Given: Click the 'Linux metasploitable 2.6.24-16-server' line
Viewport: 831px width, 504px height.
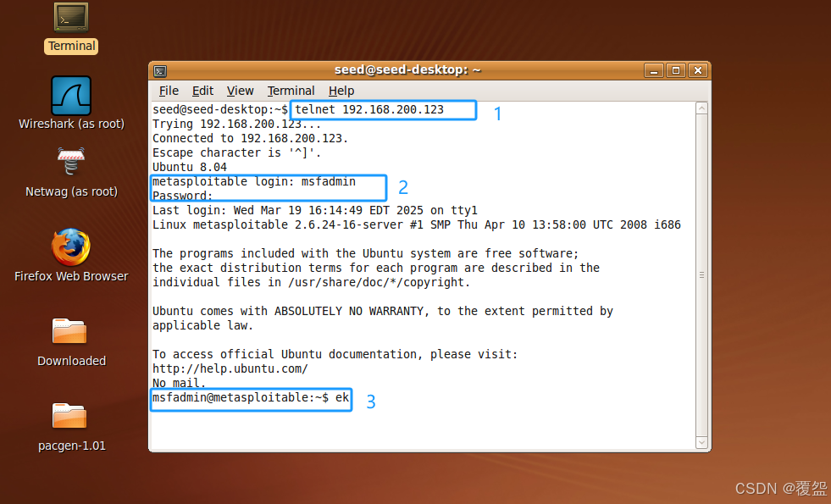Looking at the screenshot, I should 417,224.
